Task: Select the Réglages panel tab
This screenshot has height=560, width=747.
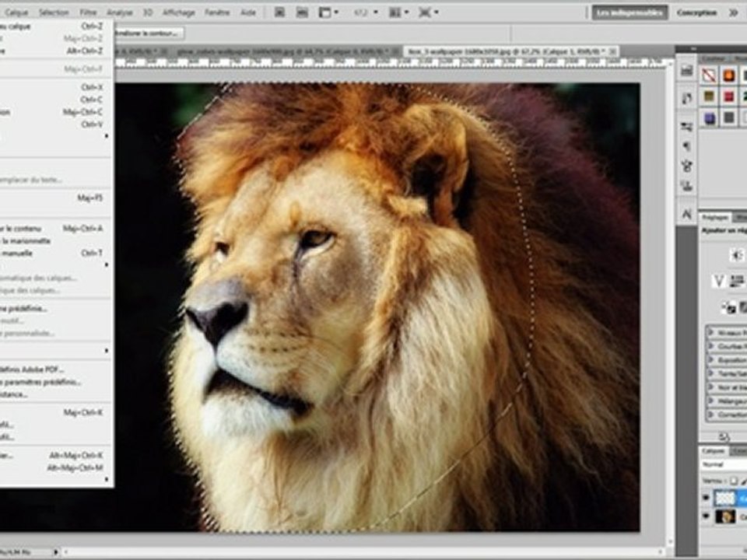Action: (715, 218)
